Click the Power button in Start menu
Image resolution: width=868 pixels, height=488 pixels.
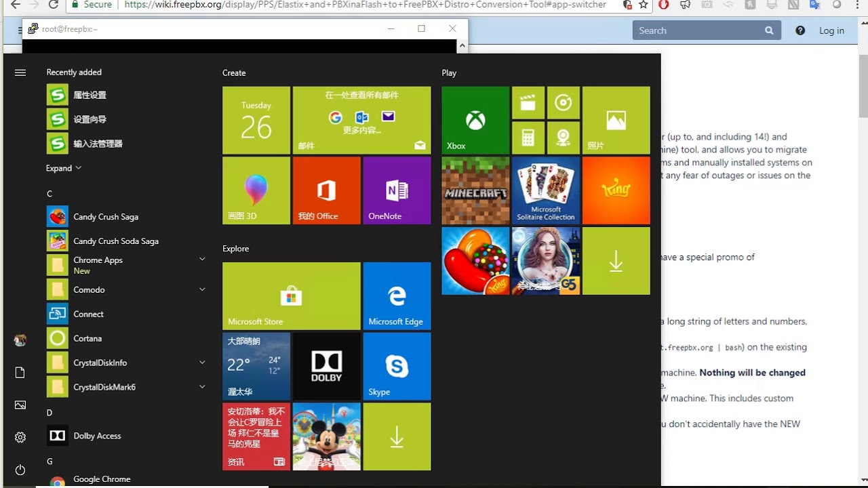[20, 470]
